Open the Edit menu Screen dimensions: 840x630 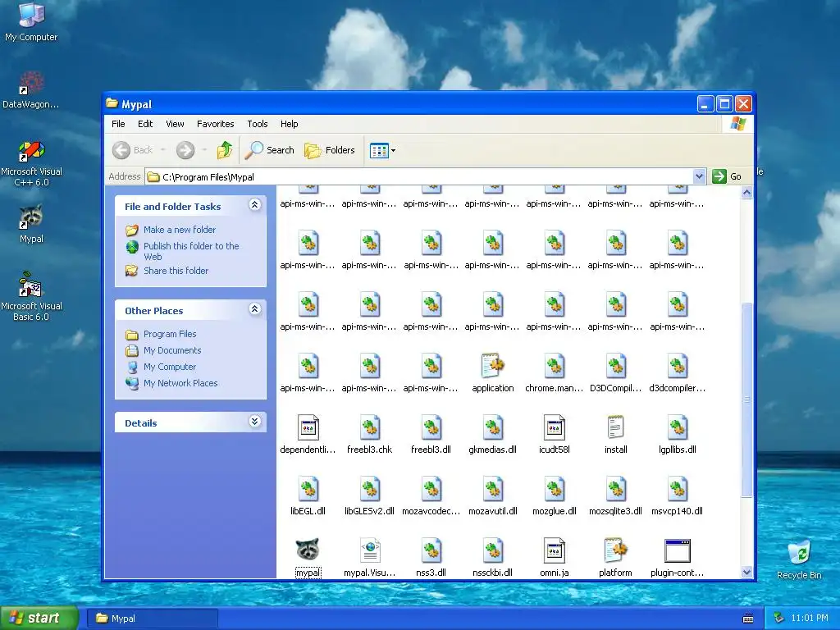click(x=145, y=124)
